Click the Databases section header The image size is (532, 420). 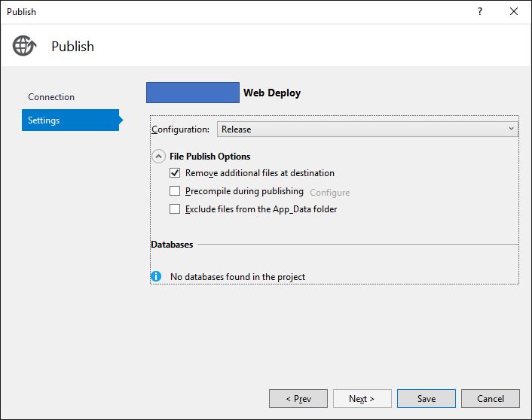click(172, 245)
